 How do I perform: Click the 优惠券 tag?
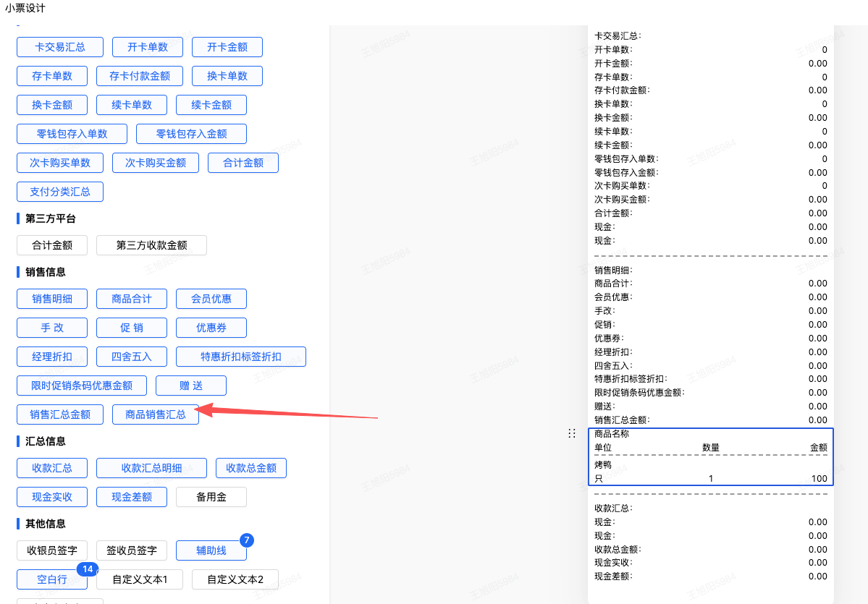point(211,328)
